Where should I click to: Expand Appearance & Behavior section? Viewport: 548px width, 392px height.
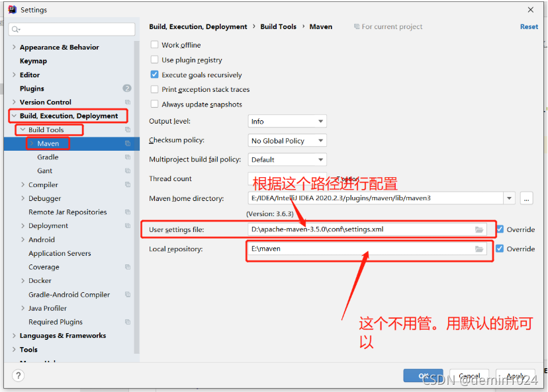point(14,47)
